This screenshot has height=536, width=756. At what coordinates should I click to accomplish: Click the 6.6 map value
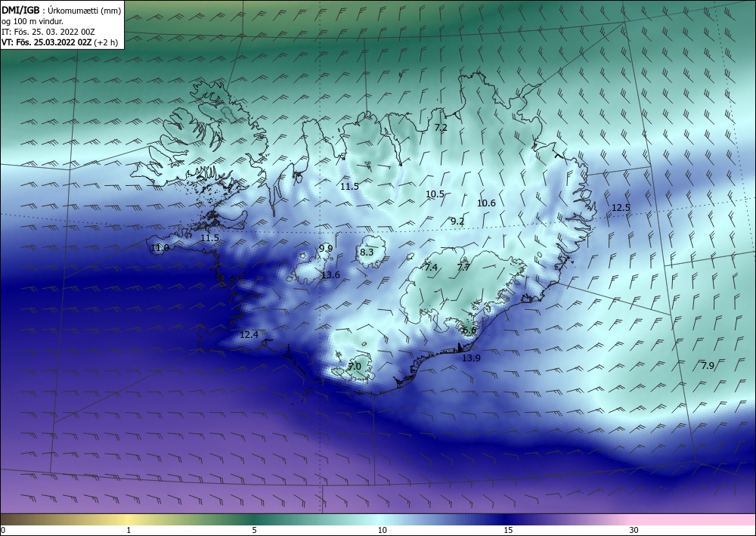click(469, 330)
